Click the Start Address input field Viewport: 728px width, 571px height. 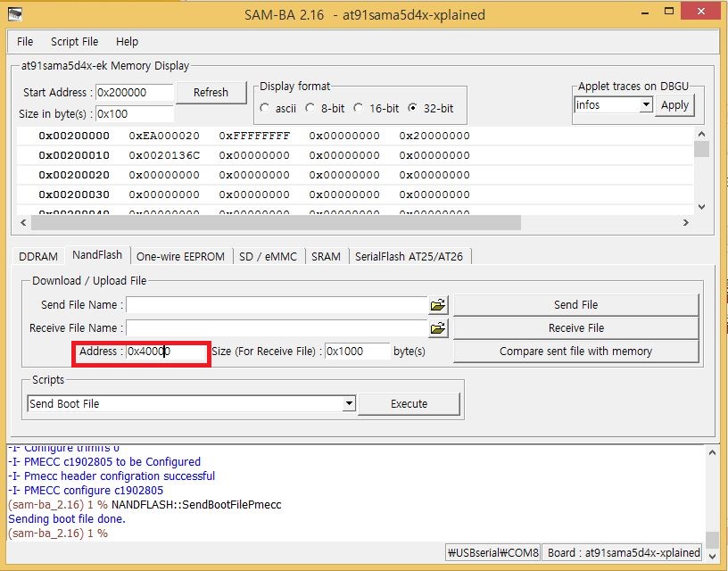(x=132, y=93)
